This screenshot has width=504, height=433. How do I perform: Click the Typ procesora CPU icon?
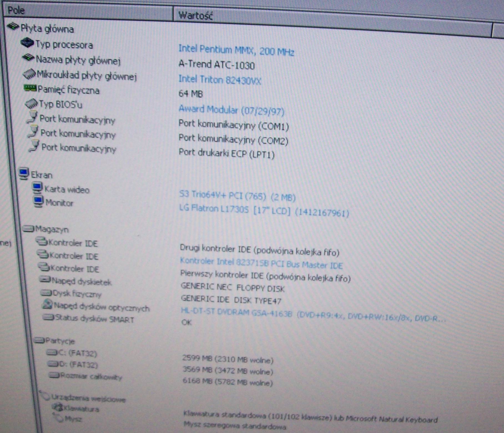(27, 43)
